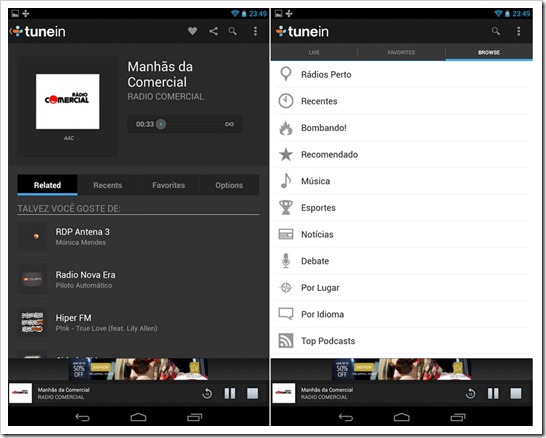Open Esportes category

pyautogui.click(x=402, y=208)
